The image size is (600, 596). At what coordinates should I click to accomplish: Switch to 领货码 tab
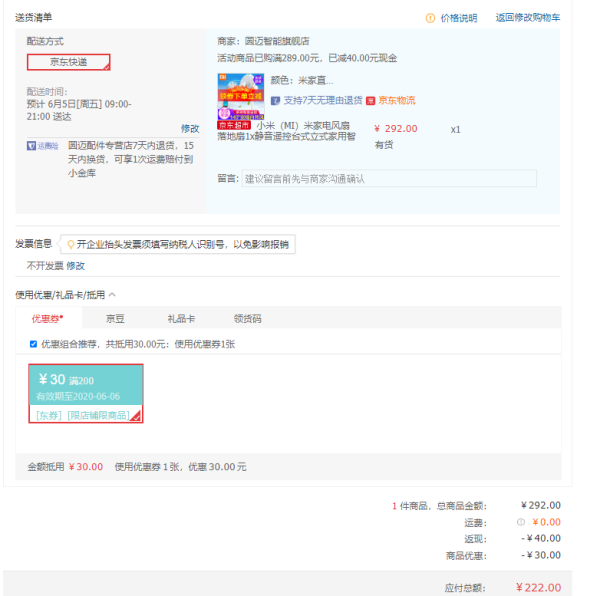[248, 318]
